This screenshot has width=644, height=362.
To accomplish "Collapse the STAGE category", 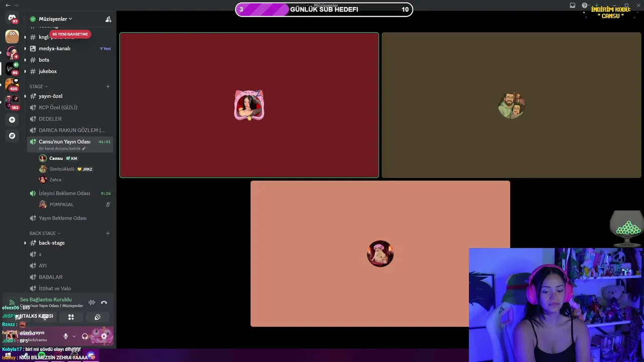I will pos(38,86).
